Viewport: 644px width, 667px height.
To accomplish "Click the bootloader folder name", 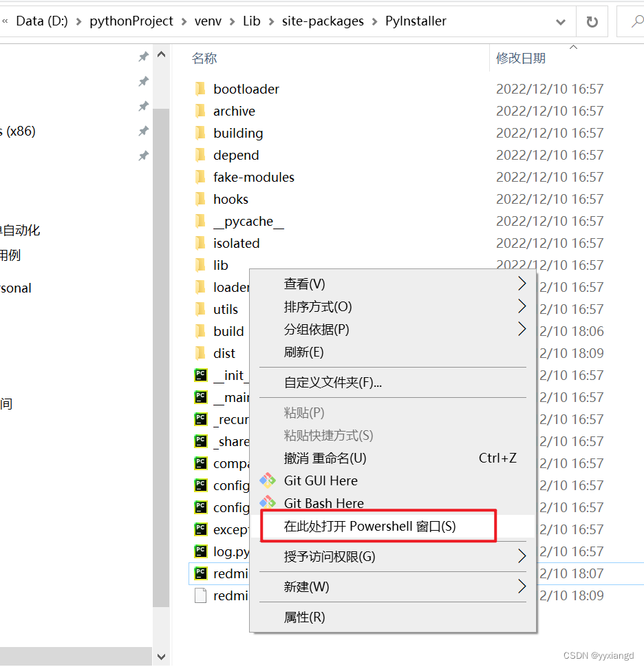I will click(x=246, y=89).
